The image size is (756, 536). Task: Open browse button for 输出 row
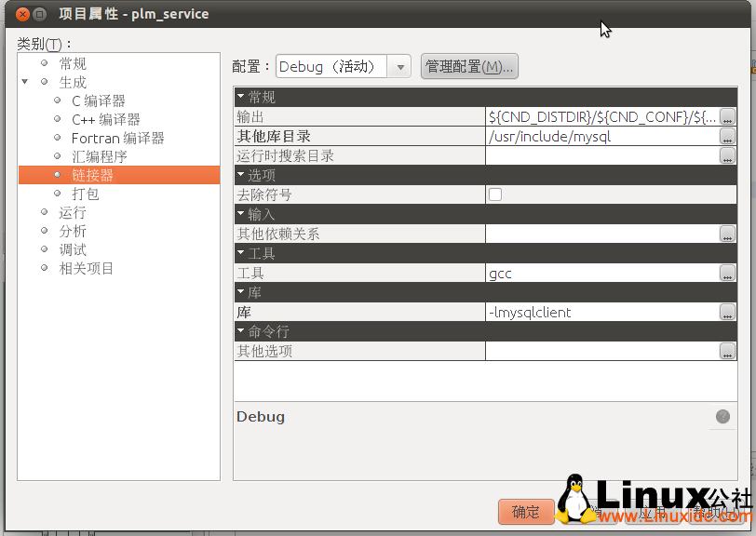(x=727, y=117)
